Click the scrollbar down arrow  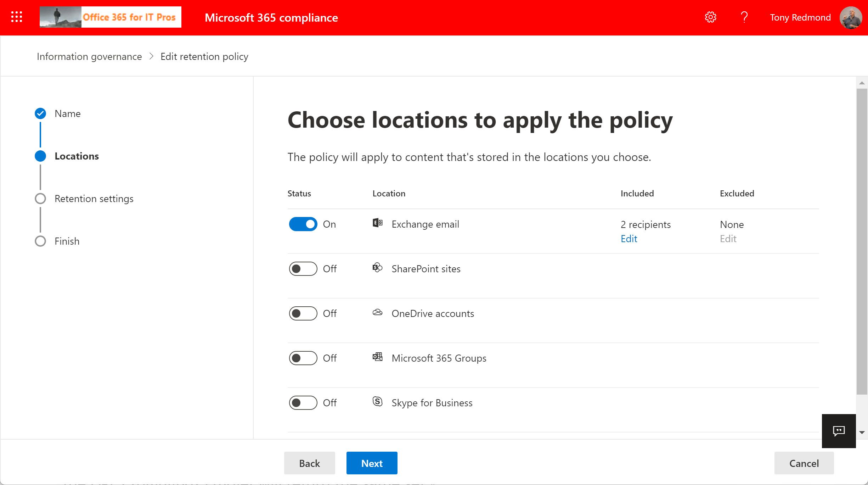pyautogui.click(x=861, y=432)
